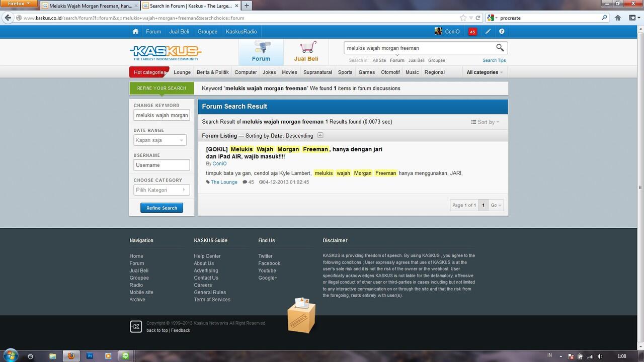644x362 pixels.
Task: Click the taskbar clock showing 1:08
Action: click(622, 356)
